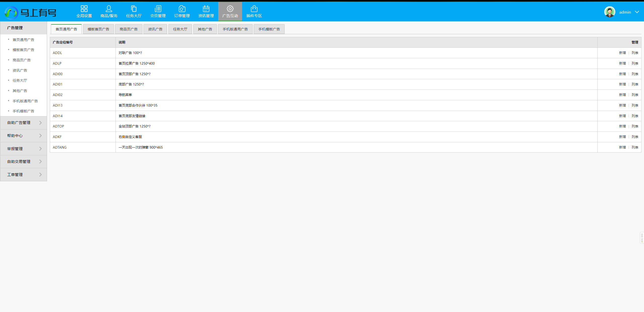Select 资讯广告 in the sidebar

click(x=20, y=70)
